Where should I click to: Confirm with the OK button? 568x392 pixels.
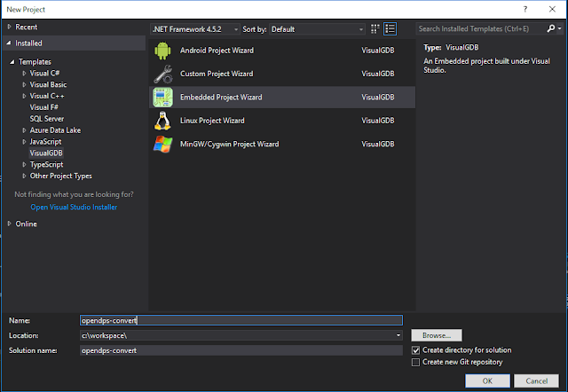[x=487, y=380]
